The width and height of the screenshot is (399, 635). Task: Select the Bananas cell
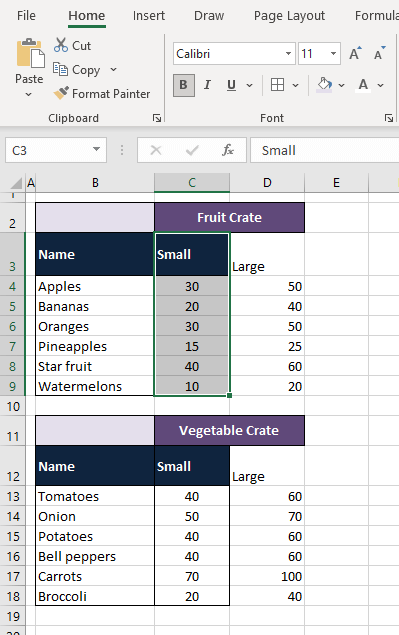[x=95, y=306]
